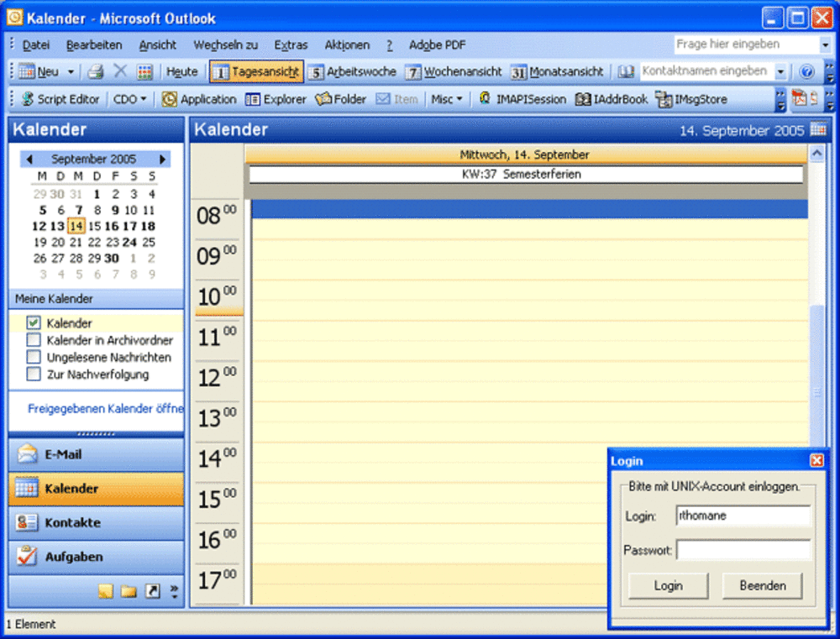Image resolution: width=840 pixels, height=639 pixels.
Task: Open the Wechseln zu menu
Action: pyautogui.click(x=225, y=45)
